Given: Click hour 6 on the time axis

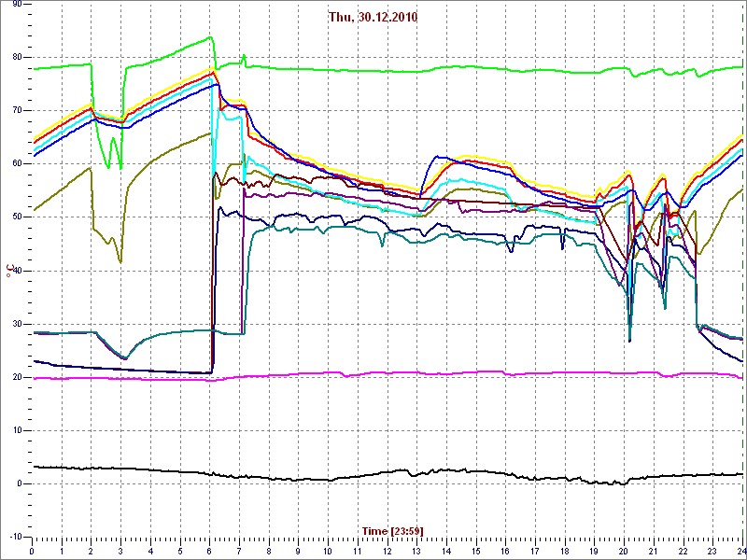Looking at the screenshot, I should point(209,552).
